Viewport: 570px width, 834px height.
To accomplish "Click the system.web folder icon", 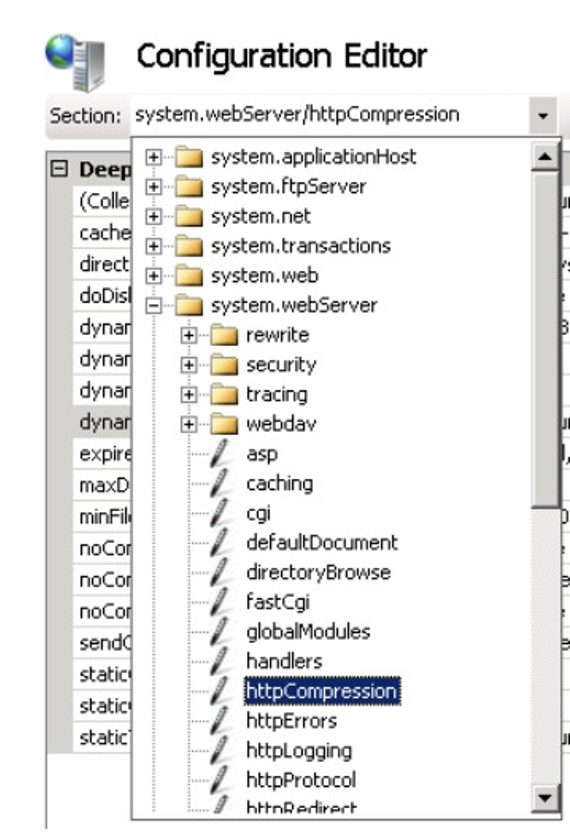I will (189, 276).
